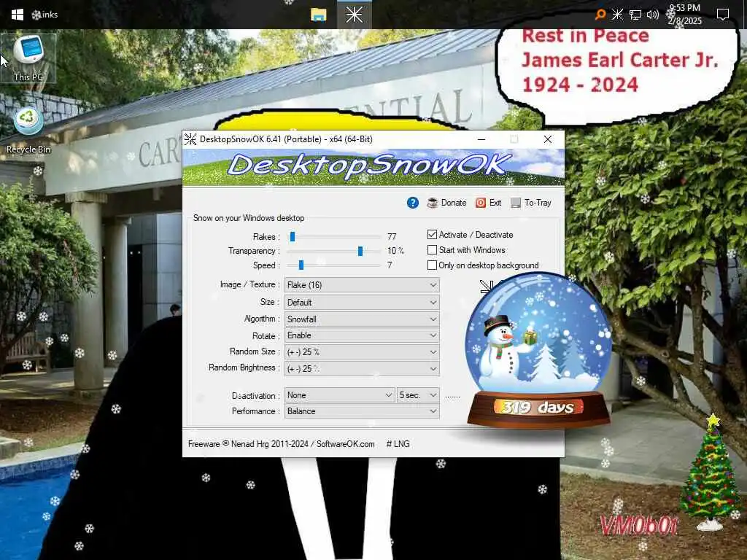
Task: Open File Explorer from the taskbar
Action: click(x=319, y=15)
